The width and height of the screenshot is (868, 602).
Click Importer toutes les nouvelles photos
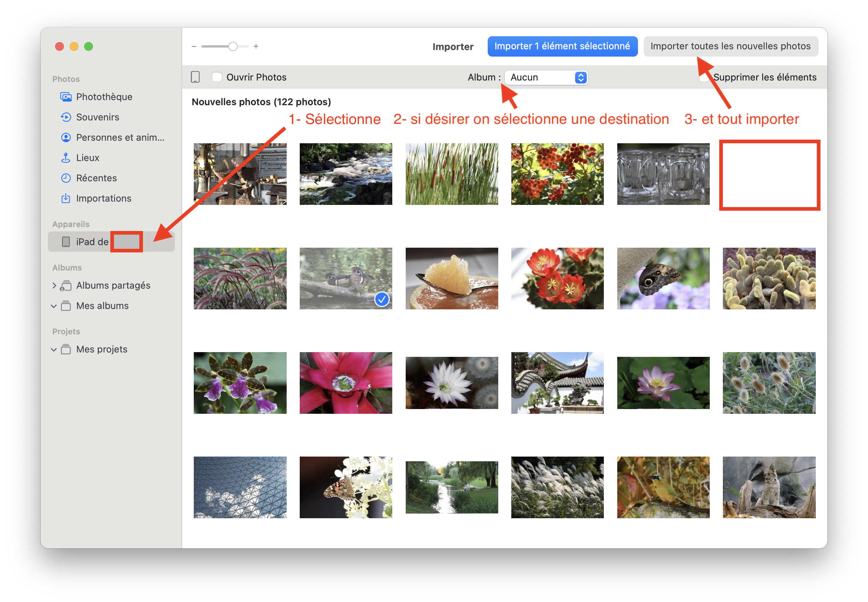click(x=730, y=46)
